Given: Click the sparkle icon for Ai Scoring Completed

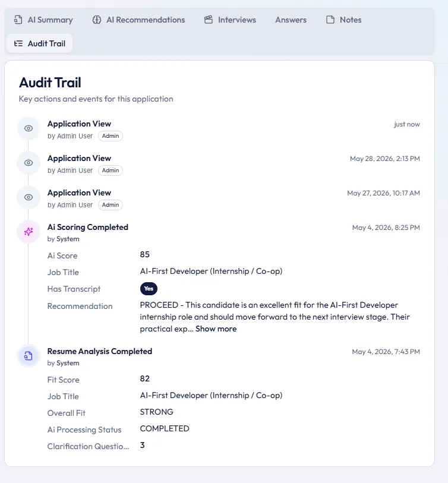Looking at the screenshot, I should point(29,232).
